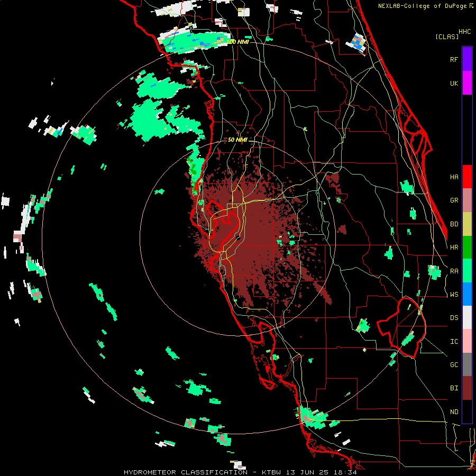Click the UK magenta legend swatch
Screen dimensions: 476x476
467,83
